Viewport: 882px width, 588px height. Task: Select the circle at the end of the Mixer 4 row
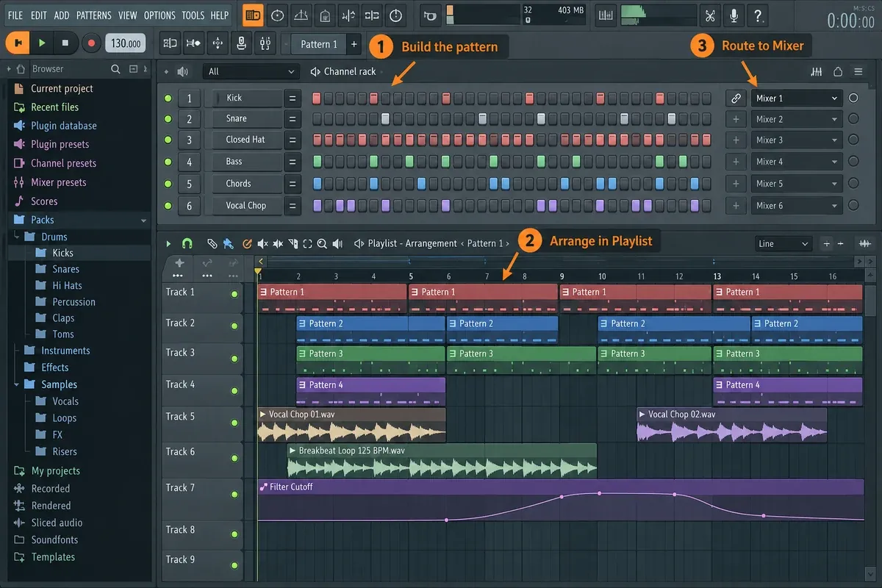click(853, 162)
